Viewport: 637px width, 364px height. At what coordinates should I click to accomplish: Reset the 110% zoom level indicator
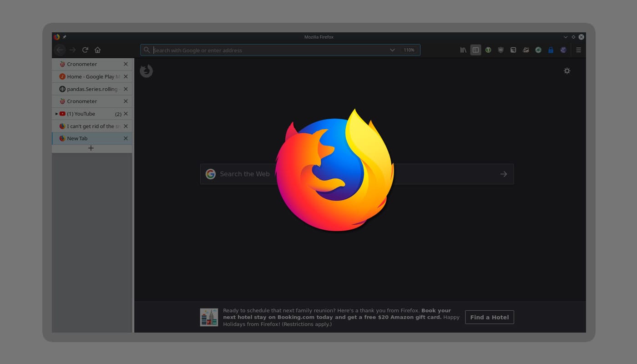pos(409,50)
